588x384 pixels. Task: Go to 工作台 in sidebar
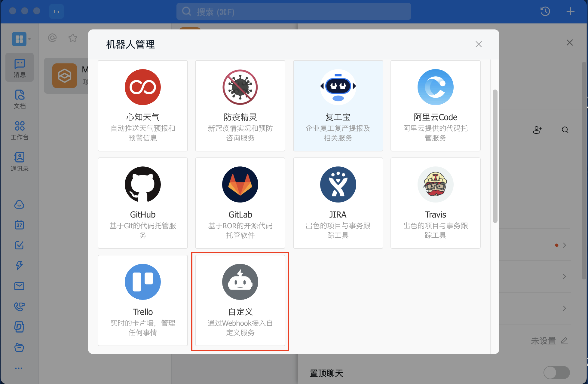(20, 130)
